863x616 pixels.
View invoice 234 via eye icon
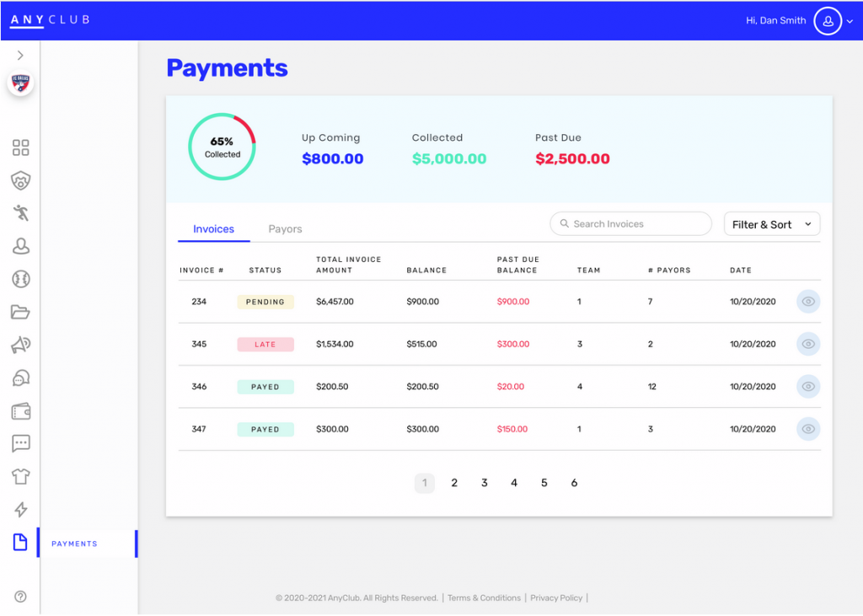point(808,301)
